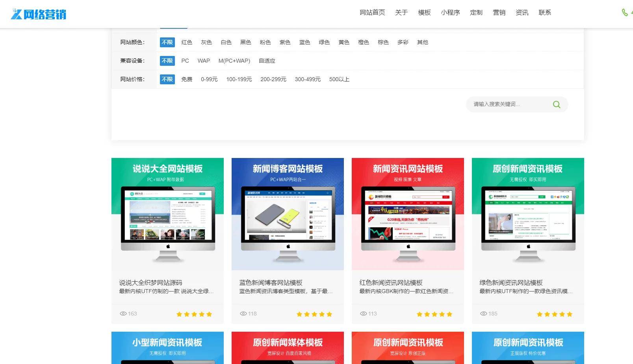The image size is (633, 364).
Task: Select PC under 兼容设备 filter
Action: click(x=185, y=61)
